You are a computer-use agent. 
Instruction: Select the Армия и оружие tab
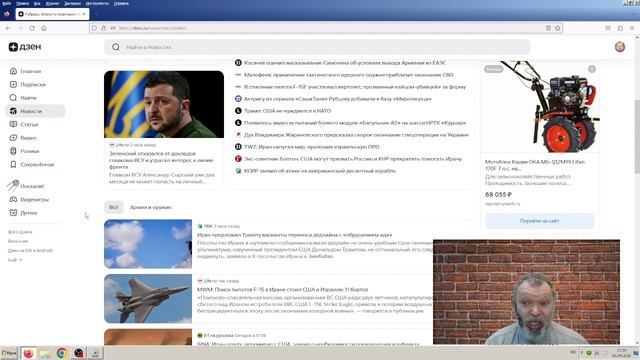[151, 207]
